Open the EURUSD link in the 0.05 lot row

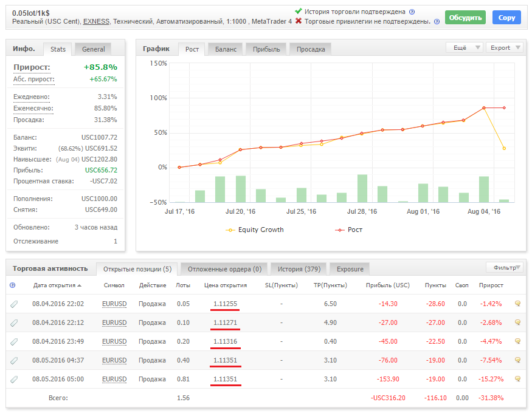(x=114, y=304)
